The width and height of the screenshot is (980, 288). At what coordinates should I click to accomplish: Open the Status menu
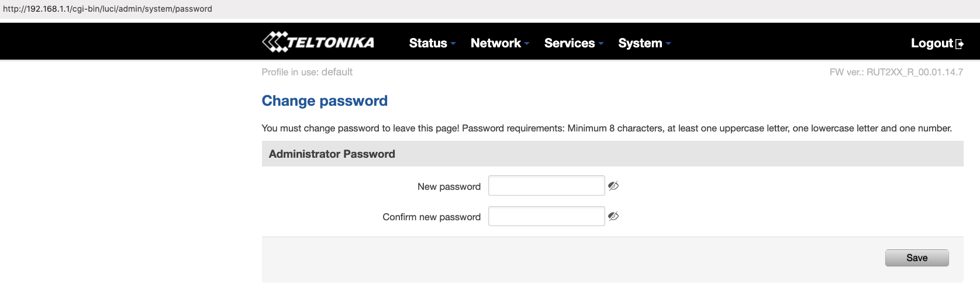pos(428,43)
